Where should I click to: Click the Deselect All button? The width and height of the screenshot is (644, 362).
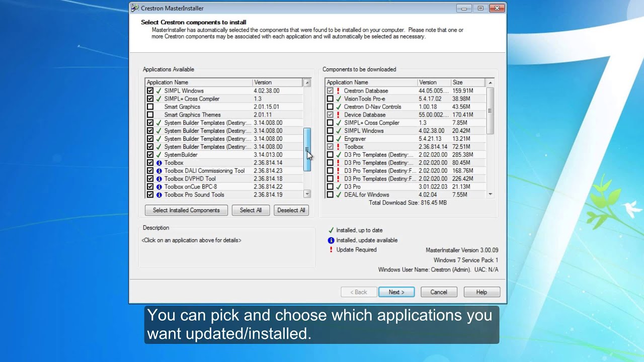tap(291, 210)
